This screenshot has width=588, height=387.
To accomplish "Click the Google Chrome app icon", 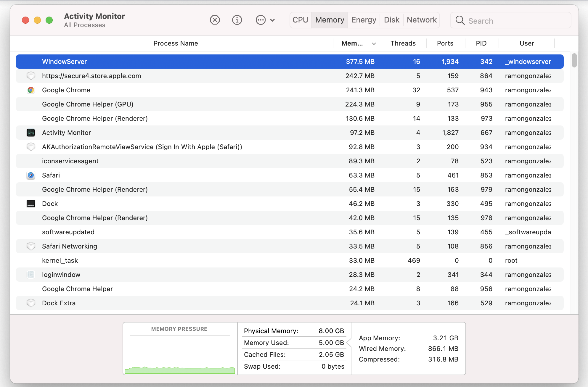I will tap(31, 90).
